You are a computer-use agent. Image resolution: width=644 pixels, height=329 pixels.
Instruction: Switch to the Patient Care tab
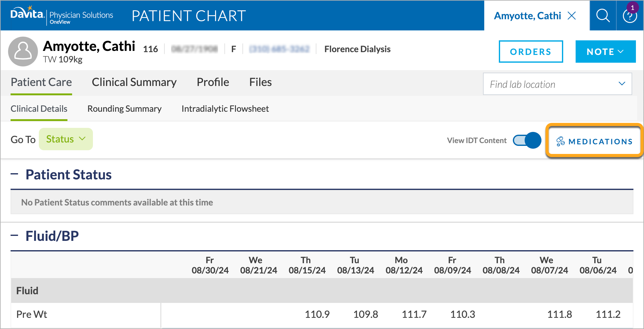click(x=41, y=82)
